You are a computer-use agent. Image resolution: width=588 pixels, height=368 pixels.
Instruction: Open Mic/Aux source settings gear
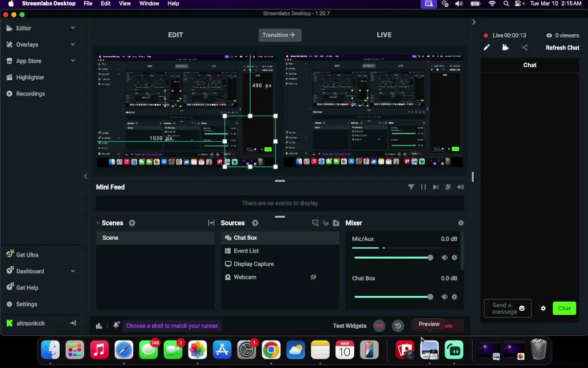(x=454, y=258)
